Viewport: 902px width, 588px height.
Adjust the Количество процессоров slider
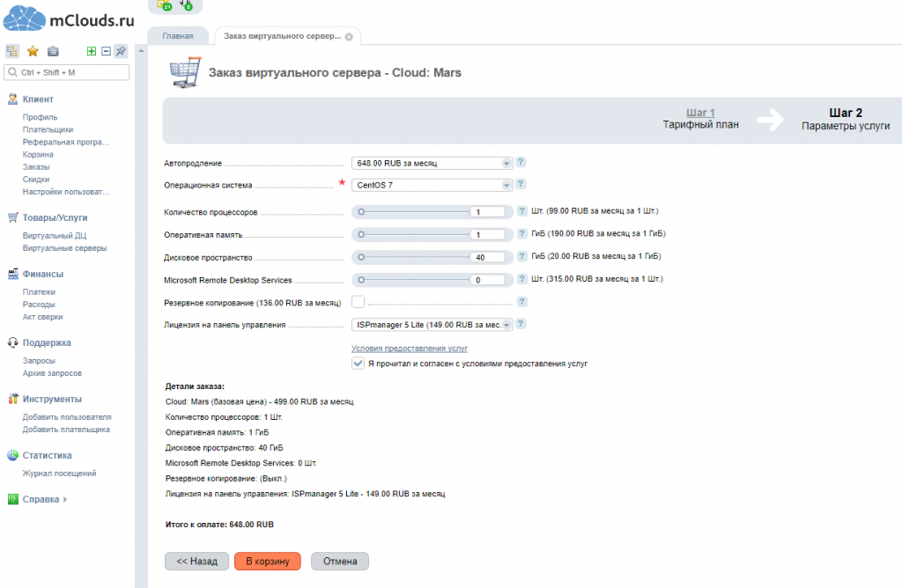[361, 212]
